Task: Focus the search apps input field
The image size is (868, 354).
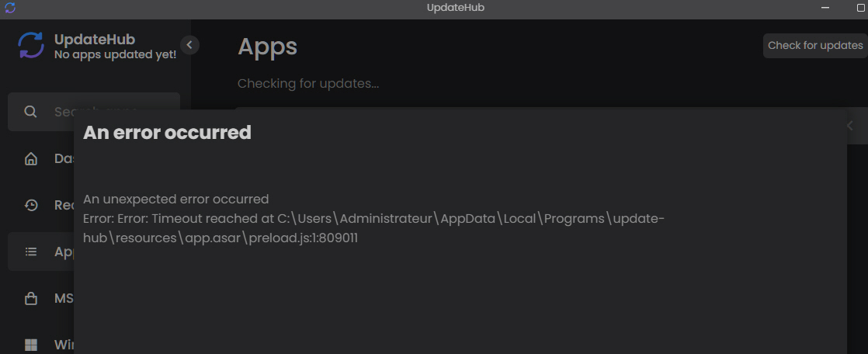Action: [x=93, y=112]
